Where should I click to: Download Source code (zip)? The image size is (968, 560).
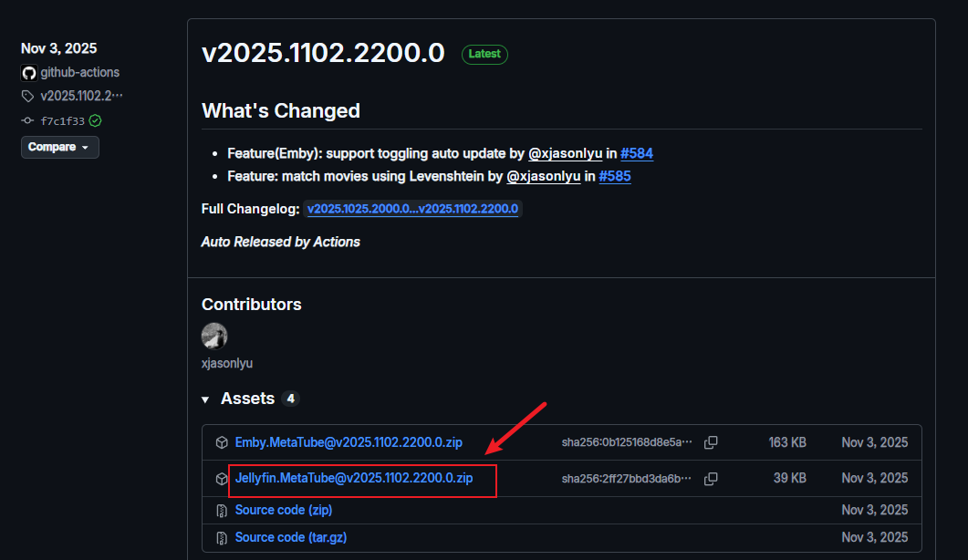tap(284, 510)
